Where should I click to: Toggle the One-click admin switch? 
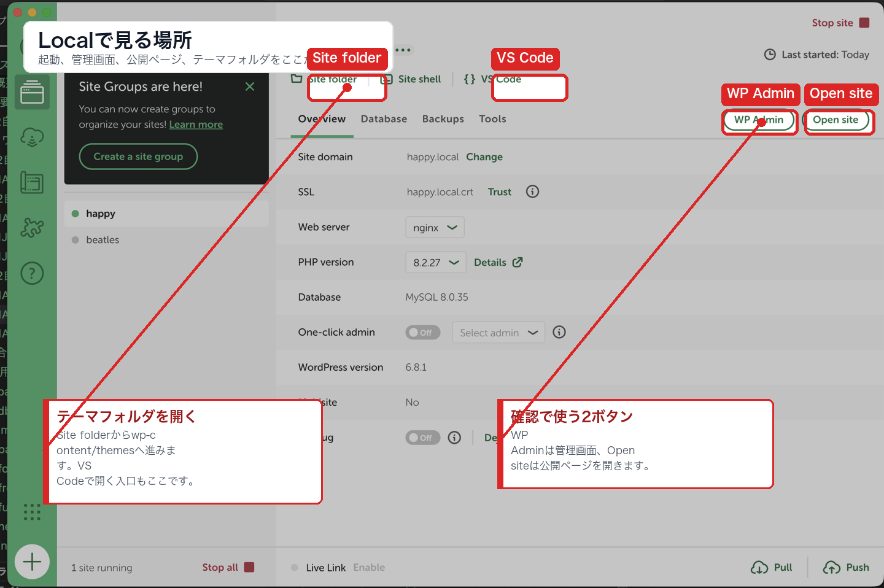(423, 332)
